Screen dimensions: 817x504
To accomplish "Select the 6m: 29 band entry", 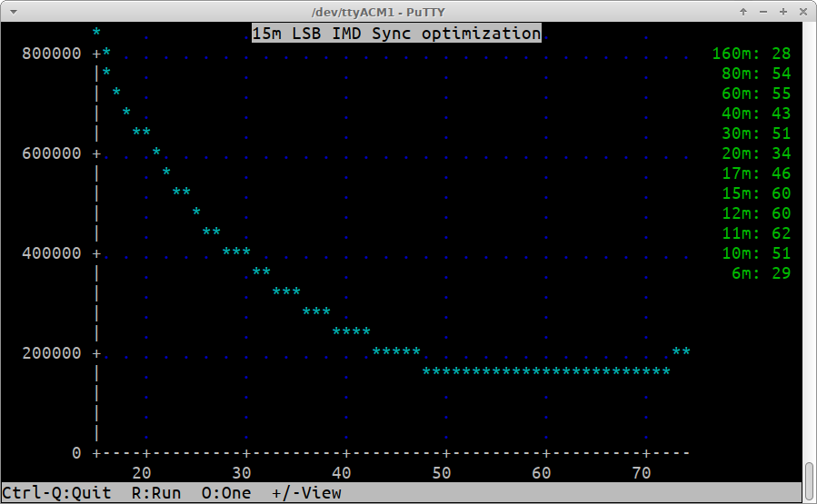I will [x=761, y=273].
